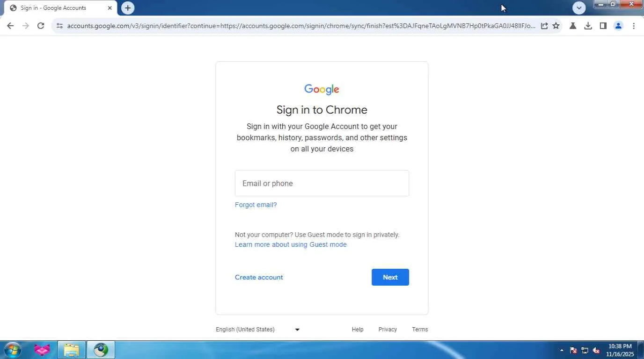Open the Help link in the footer

click(358, 330)
